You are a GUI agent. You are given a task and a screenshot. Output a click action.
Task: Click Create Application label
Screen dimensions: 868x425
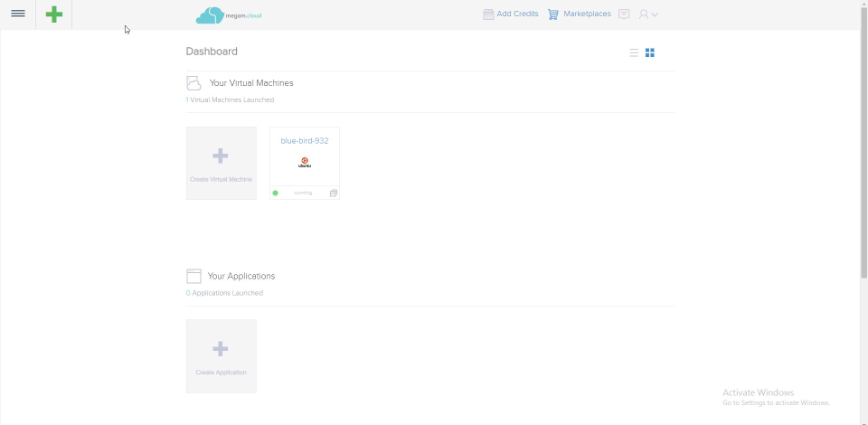pyautogui.click(x=221, y=373)
